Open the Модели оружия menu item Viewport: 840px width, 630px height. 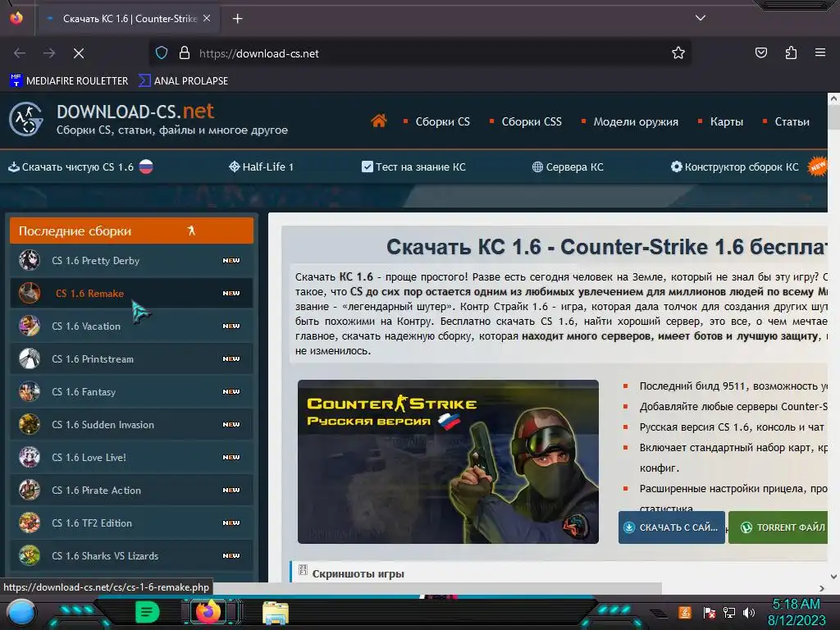pos(636,121)
